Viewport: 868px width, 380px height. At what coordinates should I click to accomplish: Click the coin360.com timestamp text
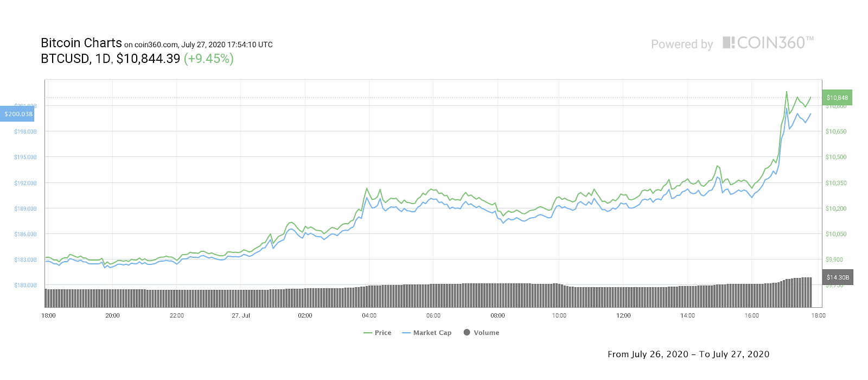click(199, 45)
